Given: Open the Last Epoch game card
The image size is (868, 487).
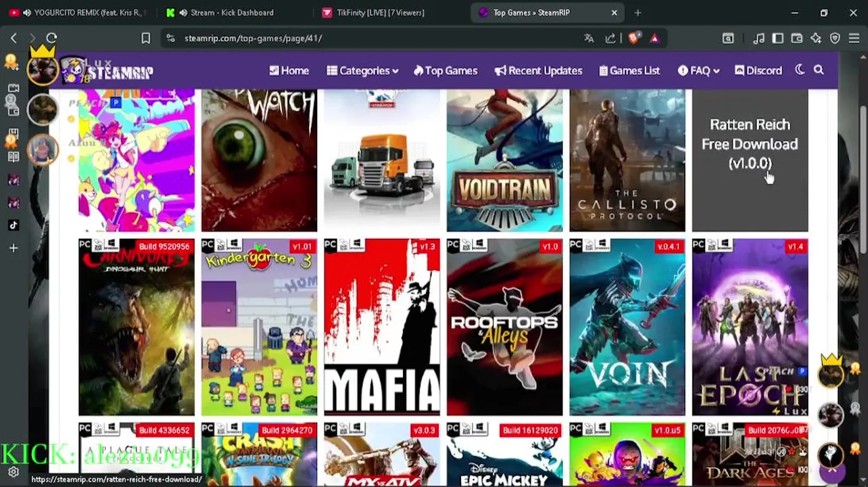Looking at the screenshot, I should pyautogui.click(x=750, y=327).
